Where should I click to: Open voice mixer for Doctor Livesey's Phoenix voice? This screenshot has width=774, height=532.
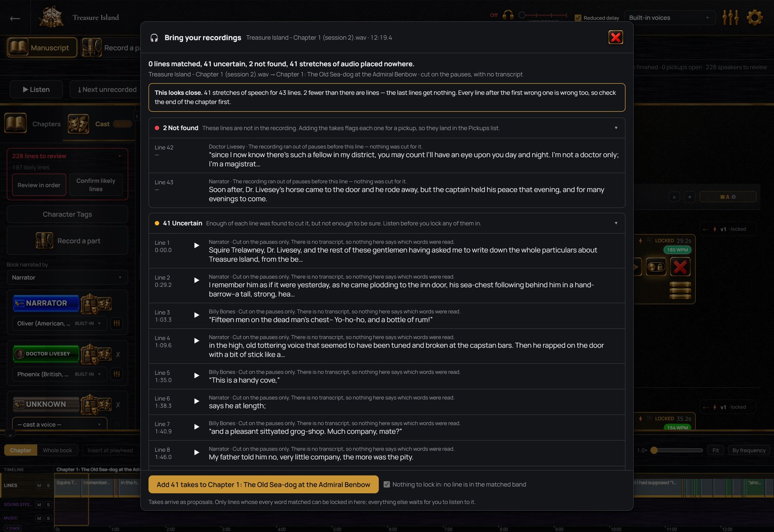coord(117,374)
